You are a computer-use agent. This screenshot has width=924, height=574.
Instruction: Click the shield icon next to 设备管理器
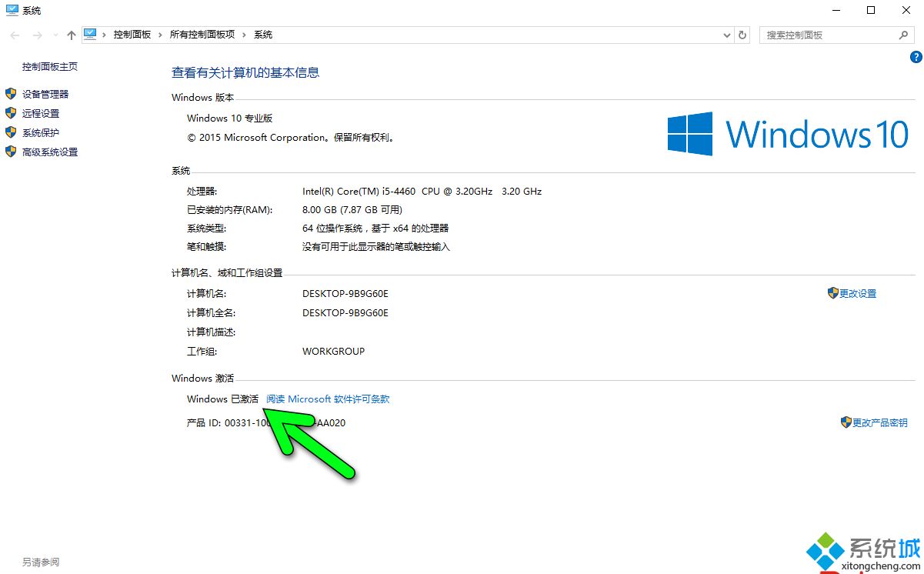pos(11,94)
